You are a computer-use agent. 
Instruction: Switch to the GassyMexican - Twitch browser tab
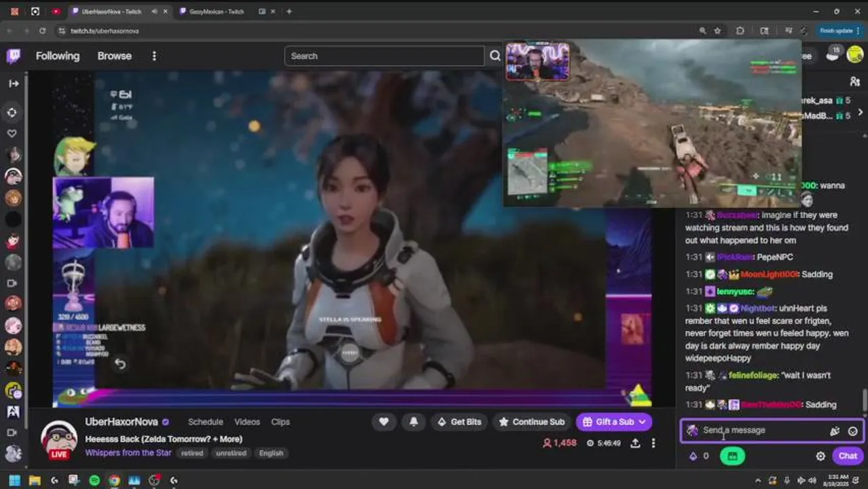[x=217, y=12]
